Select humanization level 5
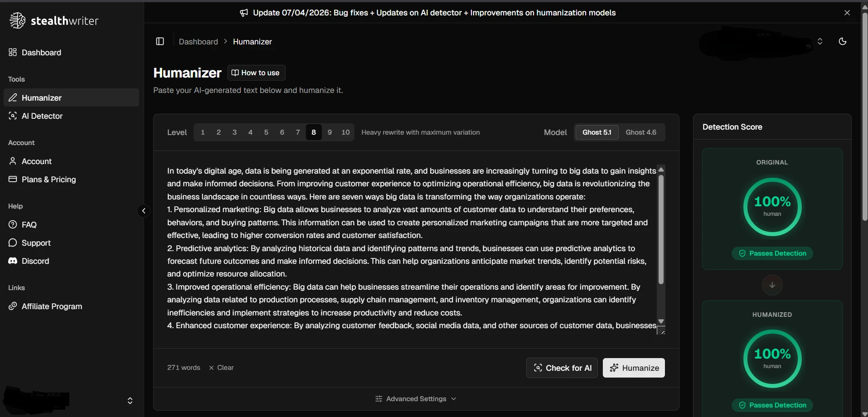The height and width of the screenshot is (417, 868). click(x=266, y=132)
